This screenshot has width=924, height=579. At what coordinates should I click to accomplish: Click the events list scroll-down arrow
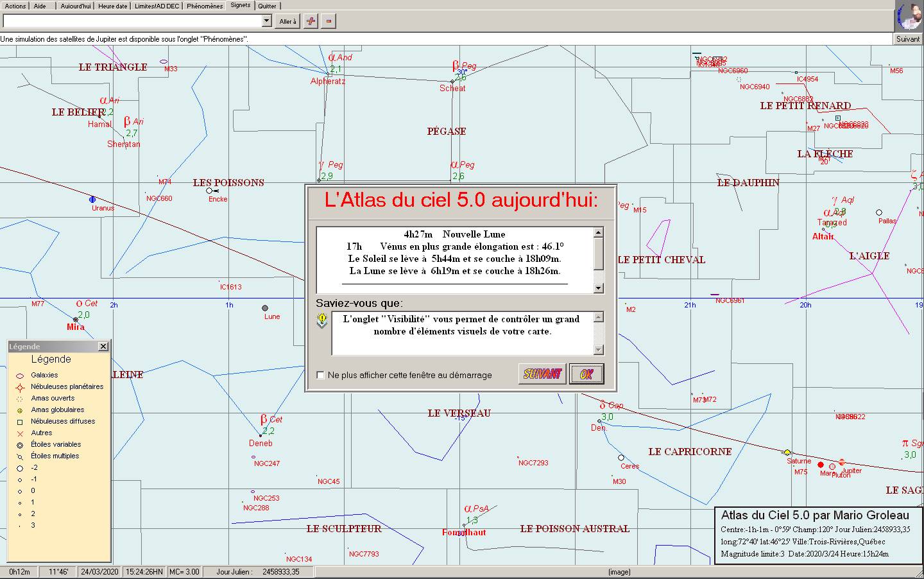pyautogui.click(x=599, y=288)
